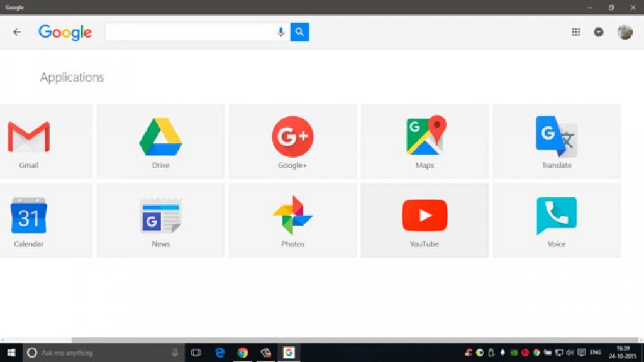Open the Gmail app tile
This screenshot has height=362, width=644.
pyautogui.click(x=28, y=138)
